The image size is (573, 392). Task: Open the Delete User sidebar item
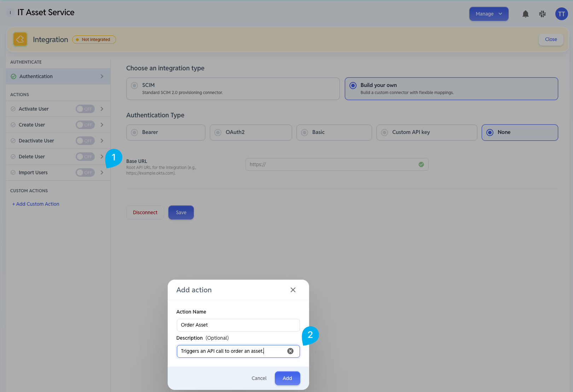tap(31, 157)
